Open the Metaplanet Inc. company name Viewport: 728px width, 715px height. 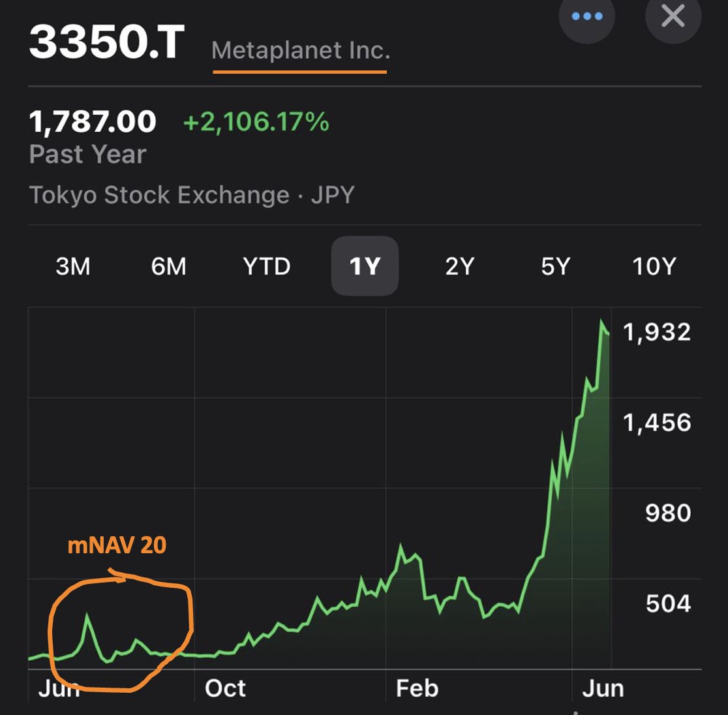300,50
